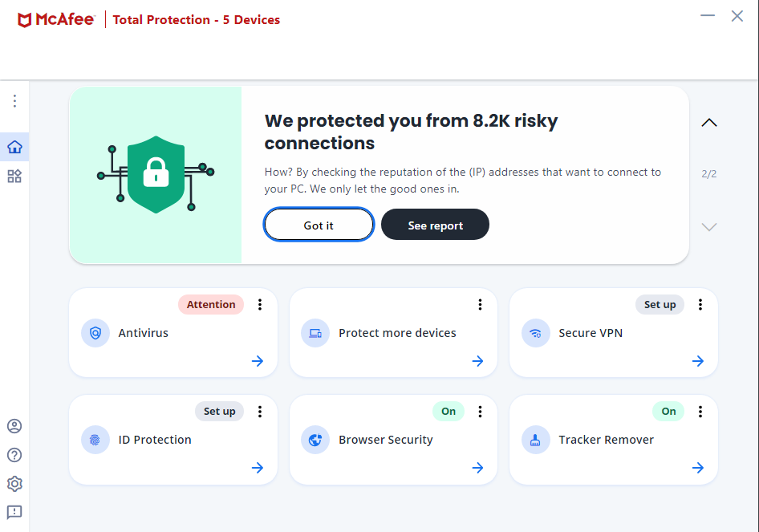Click the Tracker Remover broom icon
Viewport: 759px width, 532px height.
tap(535, 440)
